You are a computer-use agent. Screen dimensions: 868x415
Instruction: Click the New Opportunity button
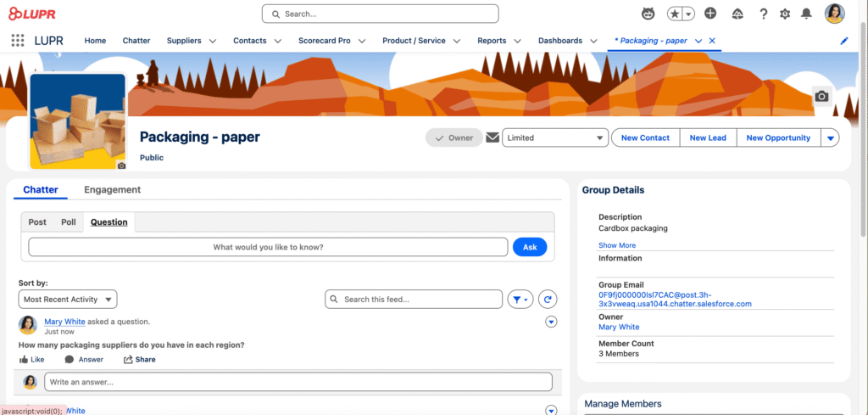point(777,138)
